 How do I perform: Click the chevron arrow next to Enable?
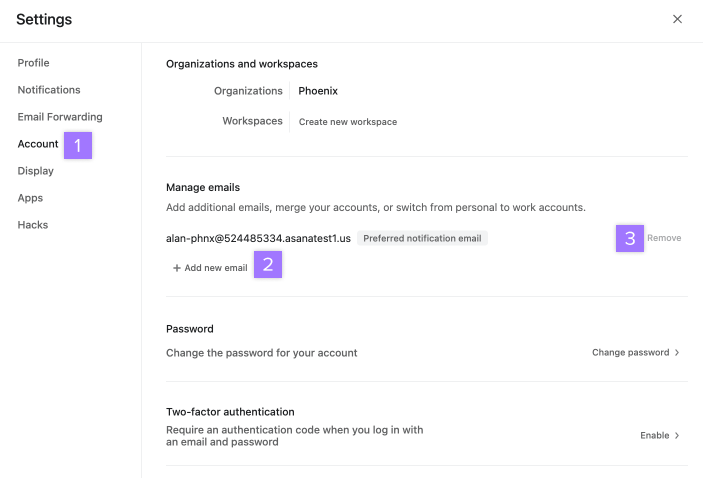(x=677, y=435)
